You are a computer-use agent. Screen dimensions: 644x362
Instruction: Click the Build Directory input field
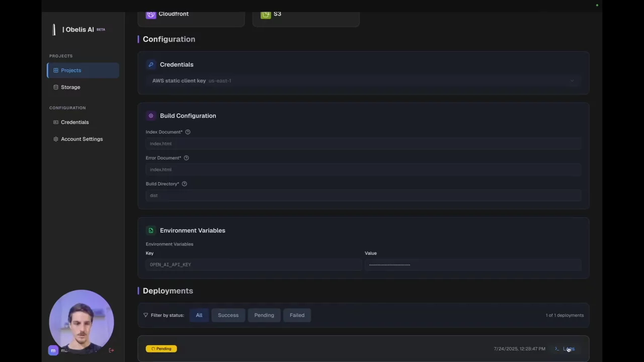[x=363, y=195]
